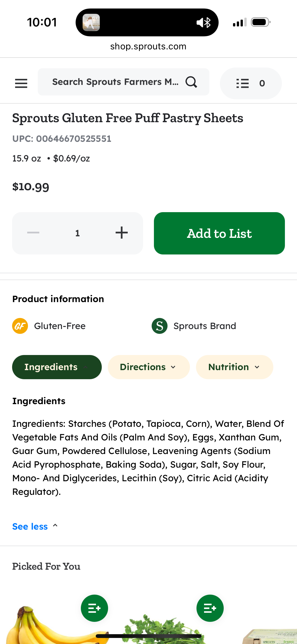Open the hamburger navigation menu

tap(21, 83)
